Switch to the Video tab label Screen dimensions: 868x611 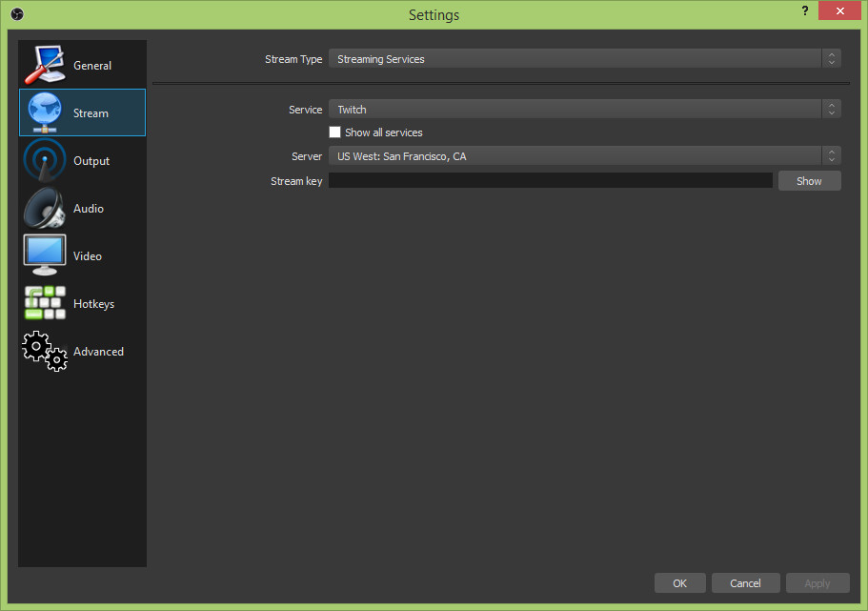(88, 255)
